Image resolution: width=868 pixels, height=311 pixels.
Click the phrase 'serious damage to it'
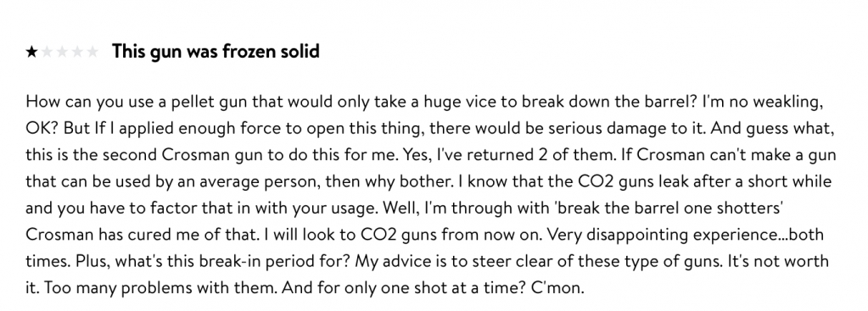point(624,129)
